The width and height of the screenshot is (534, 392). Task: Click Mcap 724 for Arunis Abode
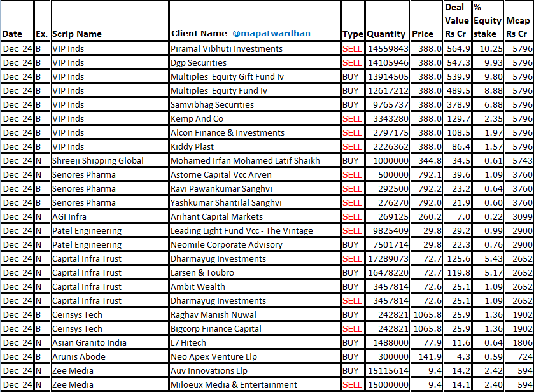coord(525,356)
